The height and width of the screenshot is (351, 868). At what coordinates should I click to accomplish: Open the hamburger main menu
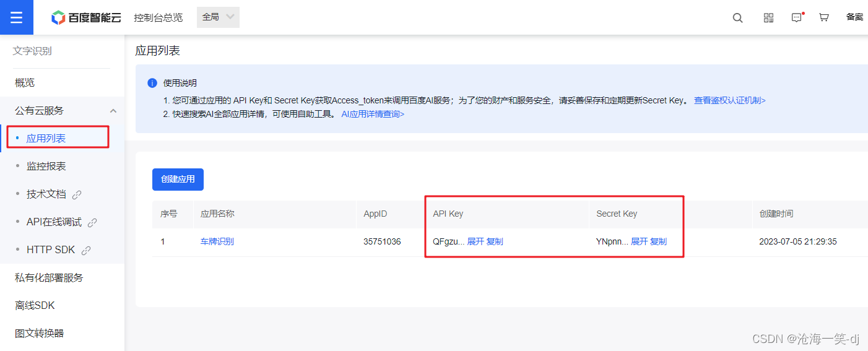17,17
